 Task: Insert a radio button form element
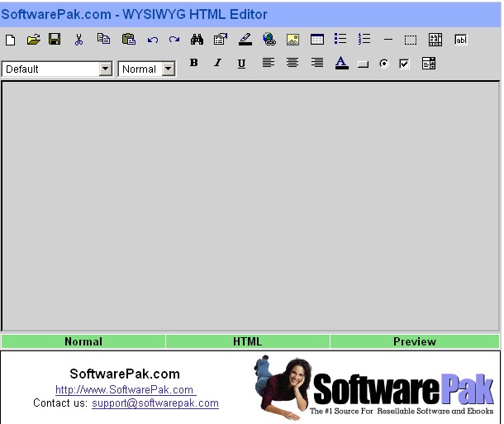click(x=383, y=64)
